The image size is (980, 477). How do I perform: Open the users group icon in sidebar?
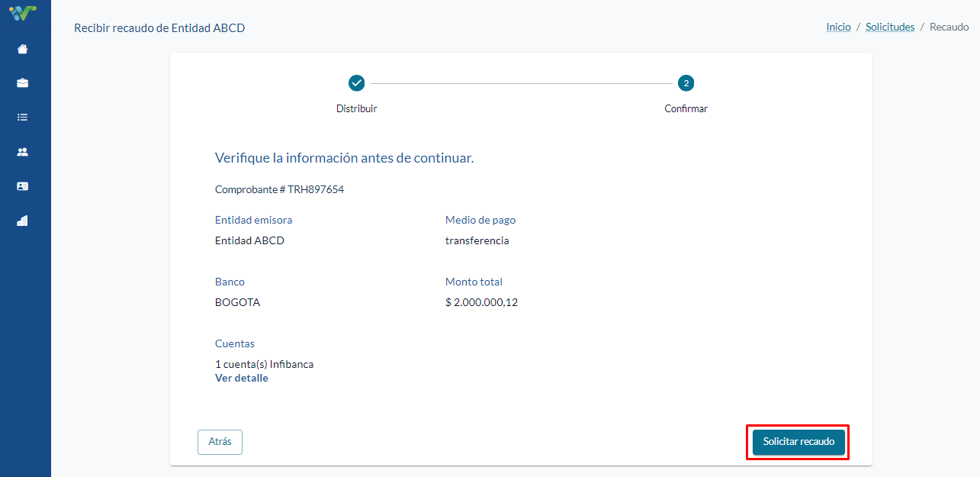[x=23, y=152]
